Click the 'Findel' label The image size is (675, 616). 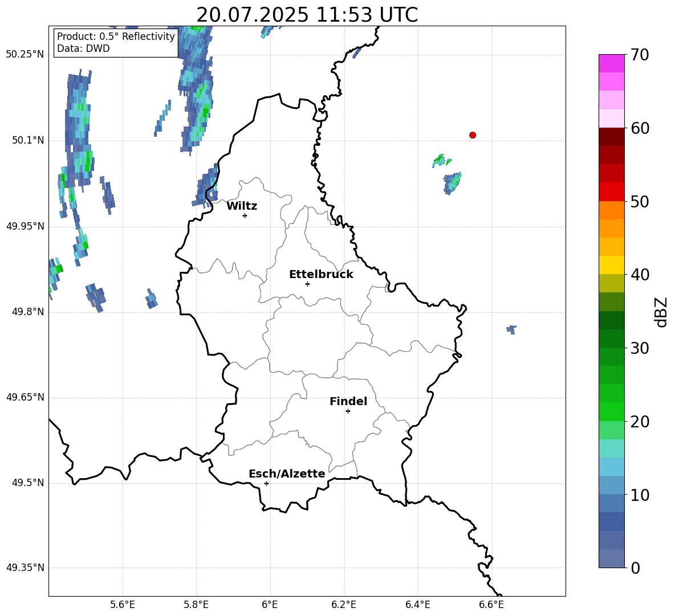tap(348, 401)
